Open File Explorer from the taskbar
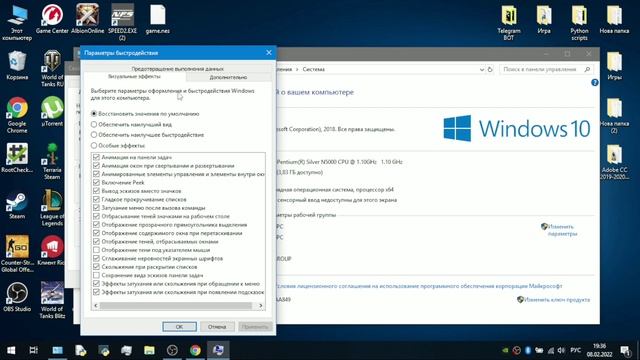Viewport: 640px width, 360px height. point(149,350)
